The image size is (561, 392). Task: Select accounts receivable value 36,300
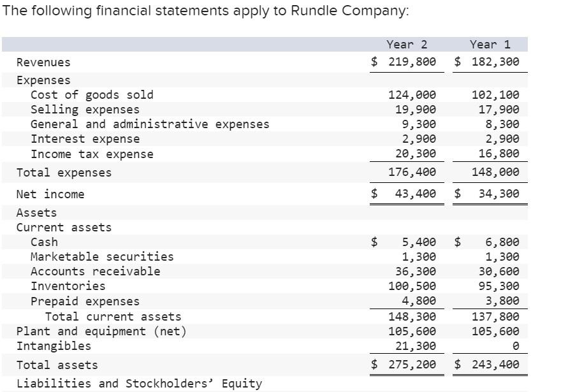tap(416, 272)
